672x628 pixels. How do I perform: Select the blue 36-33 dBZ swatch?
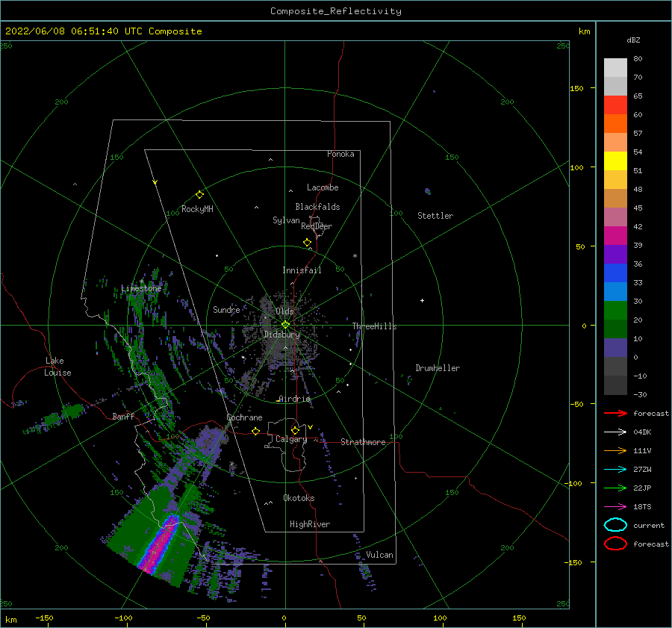[x=615, y=273]
